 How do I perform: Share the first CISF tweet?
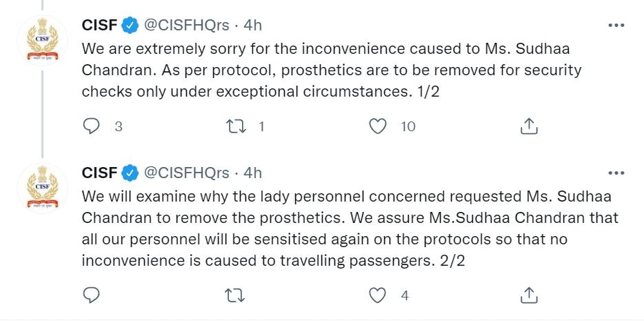[x=529, y=126]
